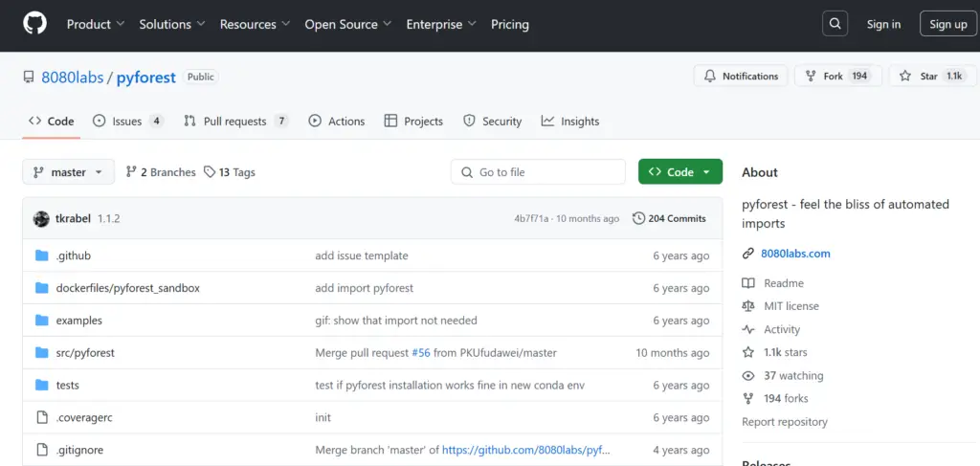980x466 pixels.
Task: Open the 37 watching link
Action: pos(793,375)
